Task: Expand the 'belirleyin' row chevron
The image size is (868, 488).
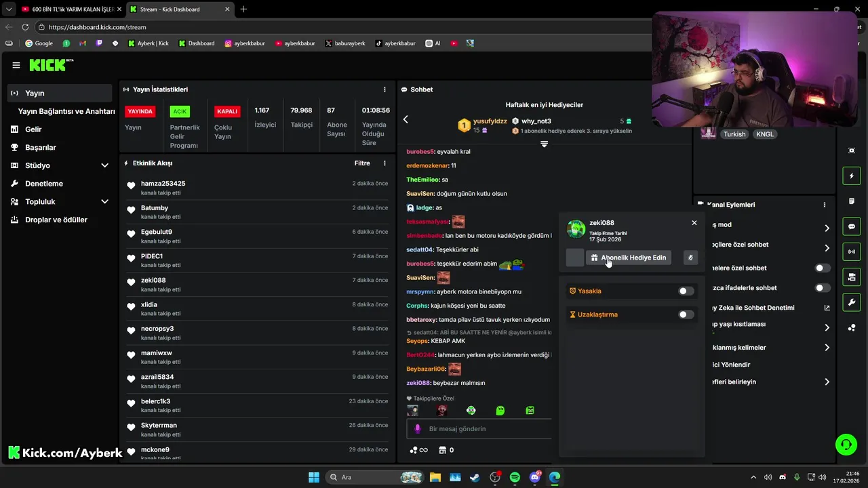Action: pos(827,382)
